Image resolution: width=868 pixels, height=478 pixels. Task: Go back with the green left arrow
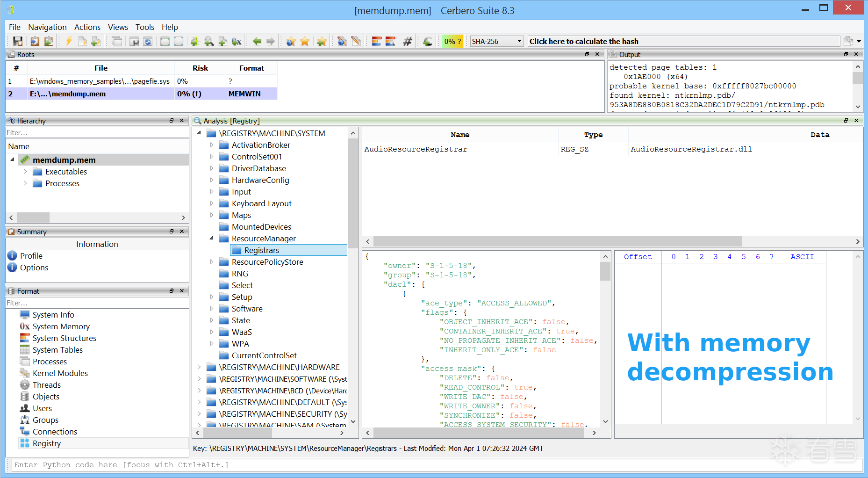point(257,41)
